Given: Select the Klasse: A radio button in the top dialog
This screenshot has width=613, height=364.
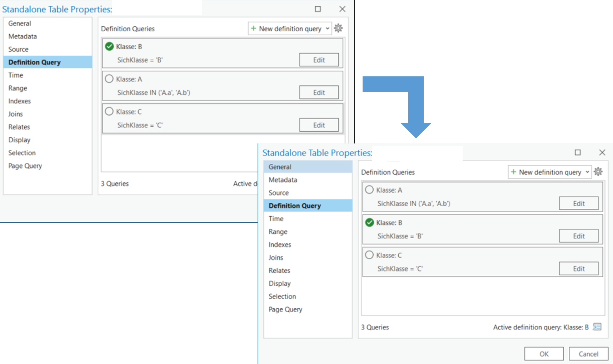Looking at the screenshot, I should [x=109, y=79].
